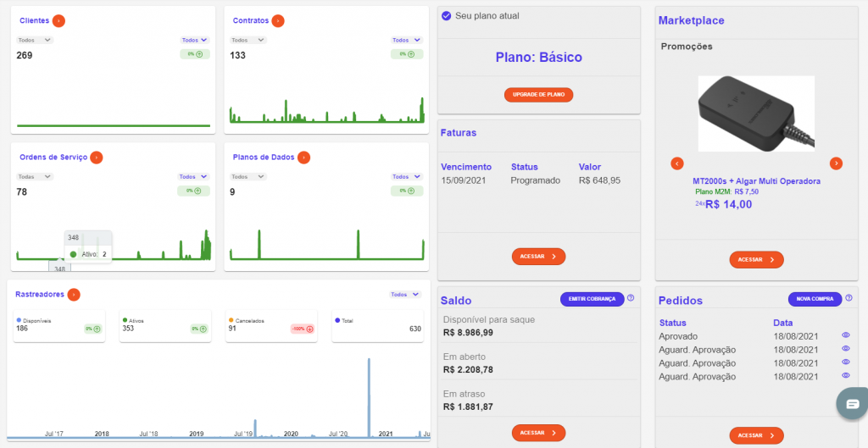This screenshot has height=448, width=868.
Task: Open Rastreadores Todos filter dropdown
Action: 405,295
